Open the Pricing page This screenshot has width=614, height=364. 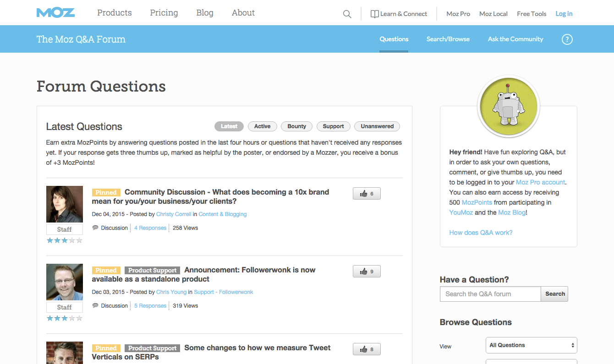click(x=164, y=13)
